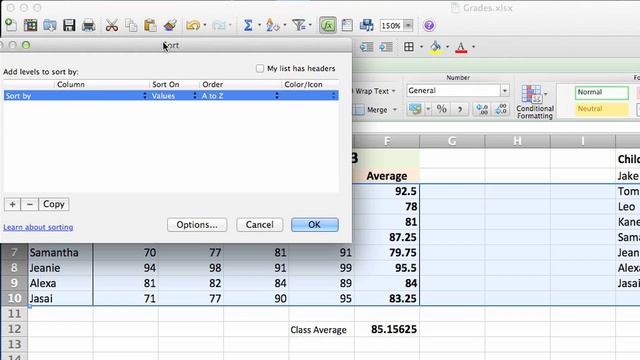Apply the Normal cell style
Viewport: 640px width, 360px height.
click(x=602, y=92)
